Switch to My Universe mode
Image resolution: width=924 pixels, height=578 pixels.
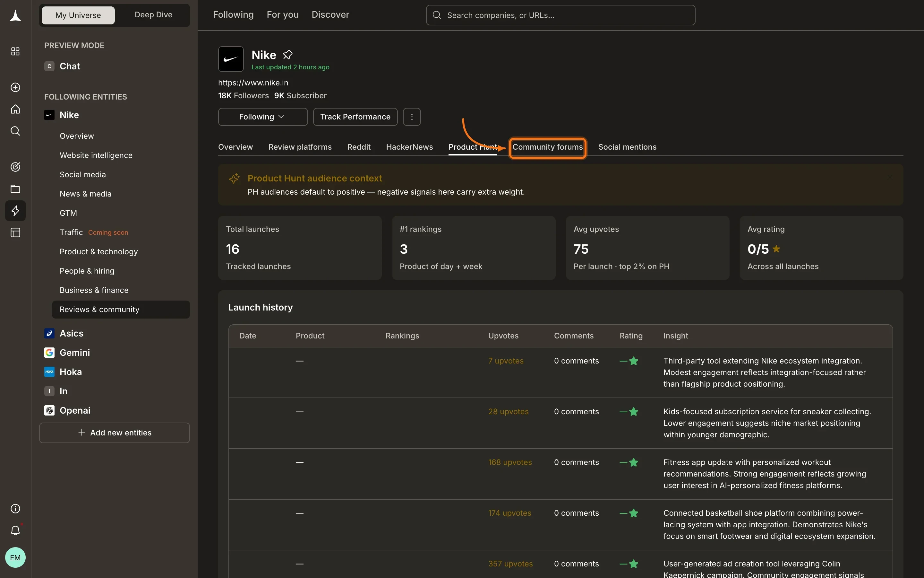78,15
